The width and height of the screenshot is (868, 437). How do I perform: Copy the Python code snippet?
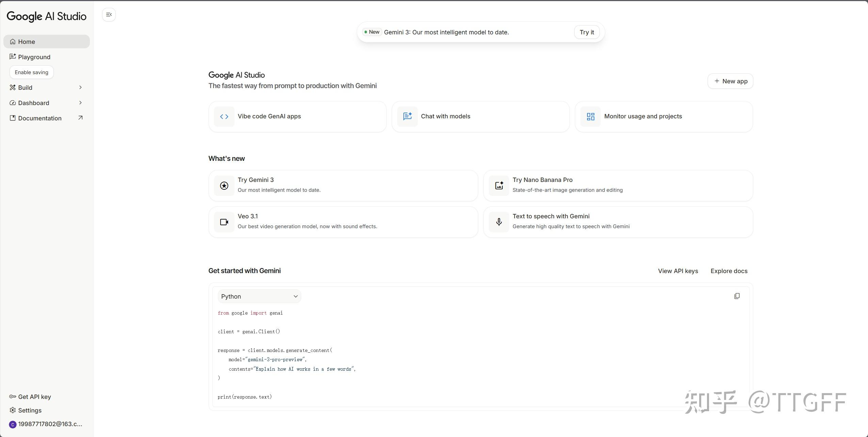(737, 296)
